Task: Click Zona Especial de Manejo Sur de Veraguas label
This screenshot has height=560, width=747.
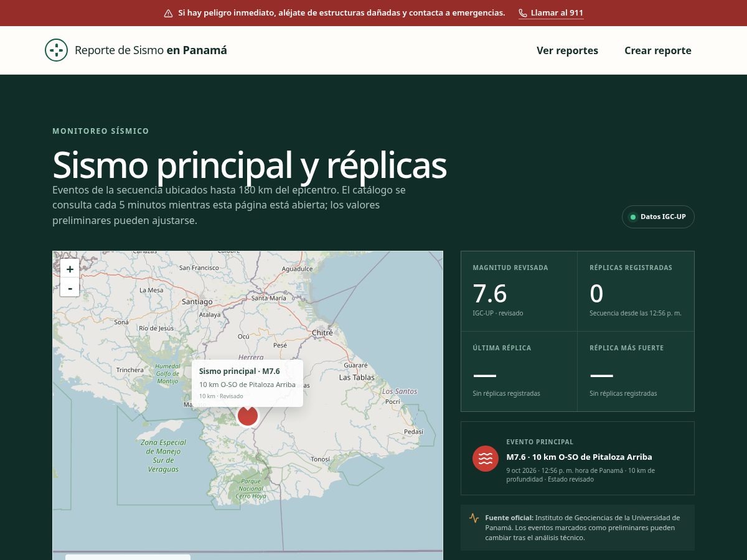Action: (164, 456)
